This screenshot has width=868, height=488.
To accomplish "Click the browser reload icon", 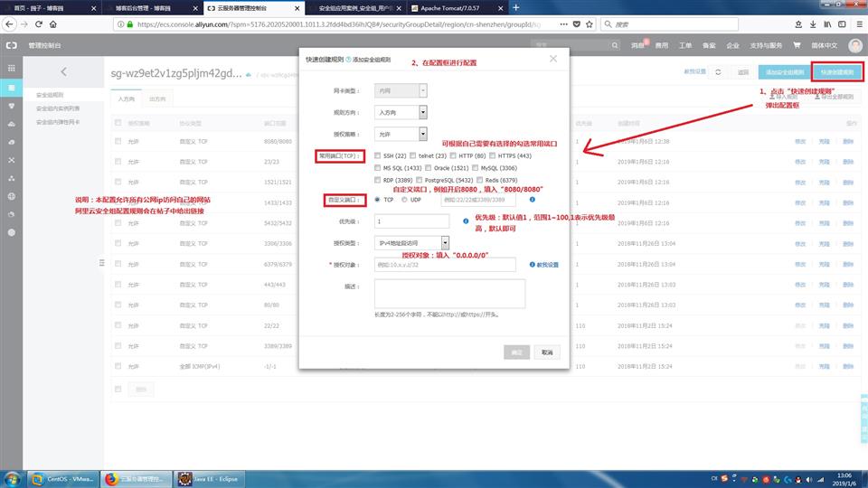I will coord(39,24).
